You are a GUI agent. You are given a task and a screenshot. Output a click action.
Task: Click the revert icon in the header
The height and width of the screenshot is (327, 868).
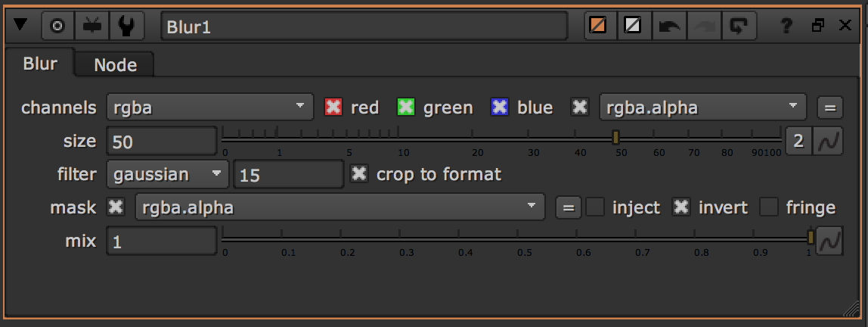coord(738,26)
